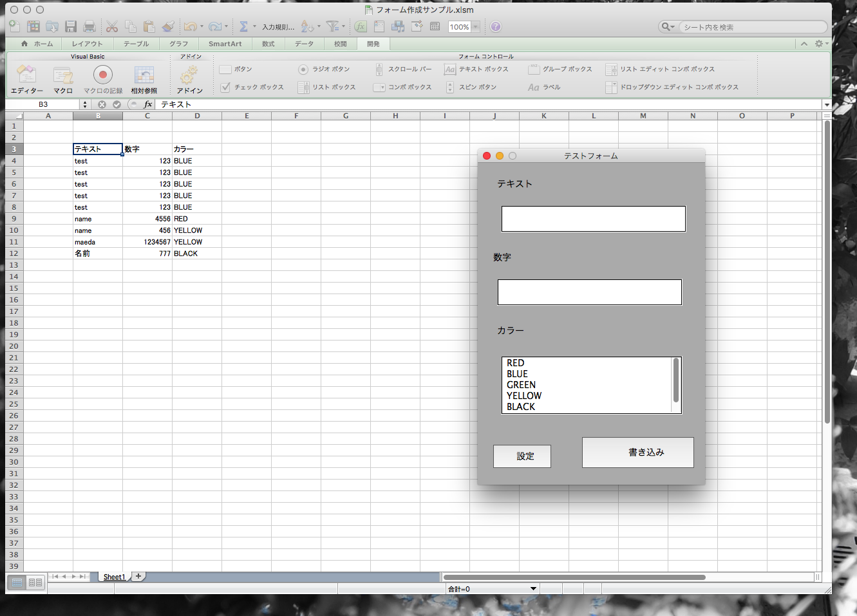The image size is (857, 616).
Task: Expand the formula bar with right arrow
Action: 826,104
